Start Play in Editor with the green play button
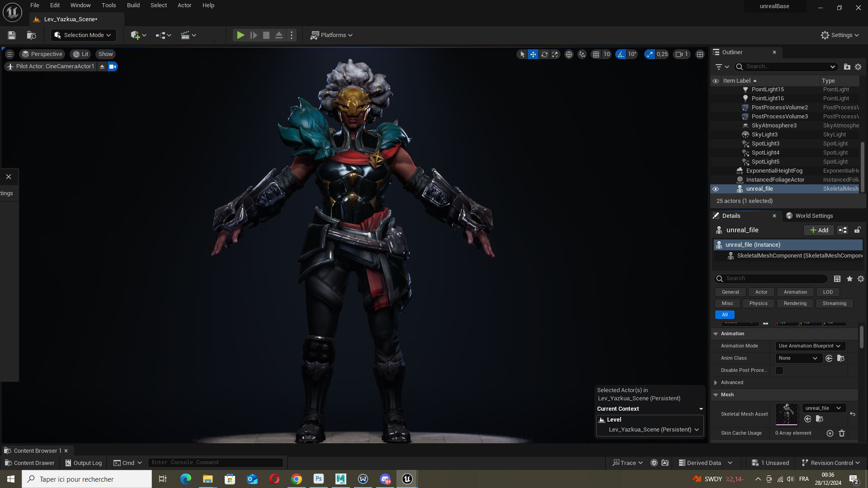Screen dimensions: 868x488 [241, 35]
